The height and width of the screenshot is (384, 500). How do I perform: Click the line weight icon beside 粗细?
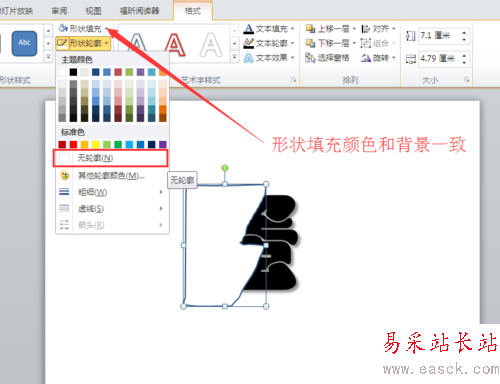(x=64, y=192)
